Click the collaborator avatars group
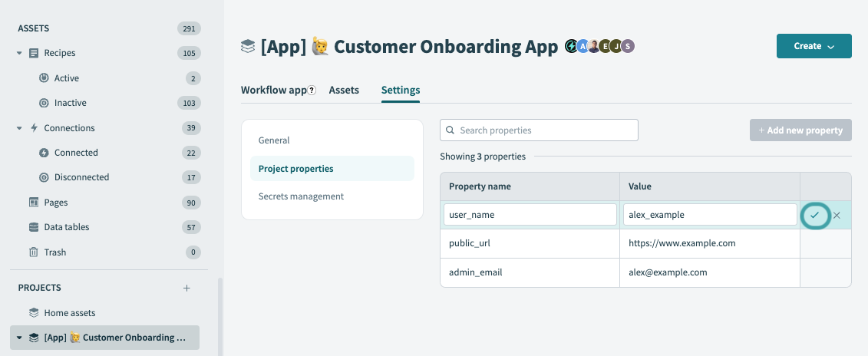 [600, 47]
